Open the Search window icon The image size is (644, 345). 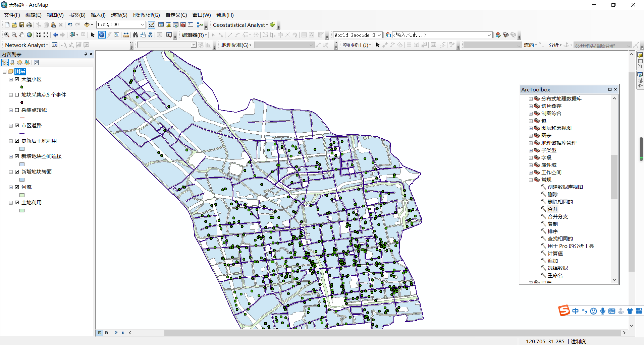coord(176,25)
